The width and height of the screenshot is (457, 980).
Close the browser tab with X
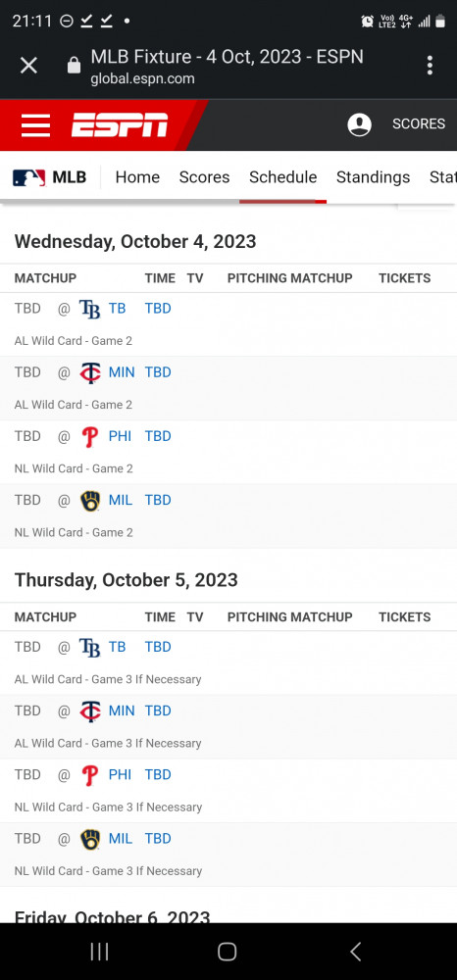(x=28, y=65)
